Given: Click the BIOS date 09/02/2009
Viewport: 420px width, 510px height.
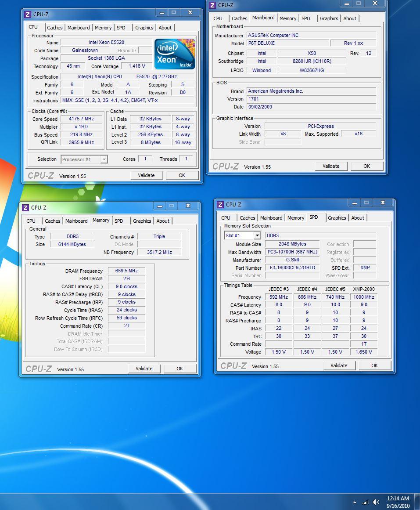Looking at the screenshot, I should 311,107.
